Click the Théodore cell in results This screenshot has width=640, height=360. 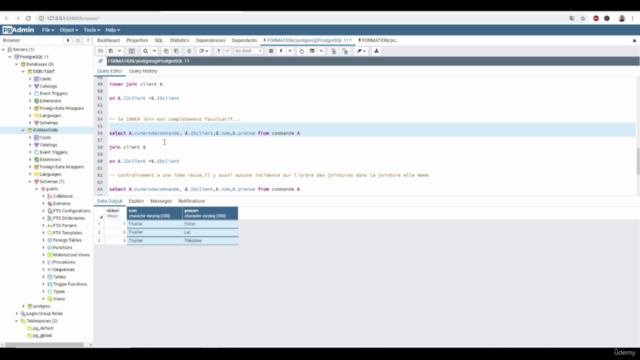(210, 241)
